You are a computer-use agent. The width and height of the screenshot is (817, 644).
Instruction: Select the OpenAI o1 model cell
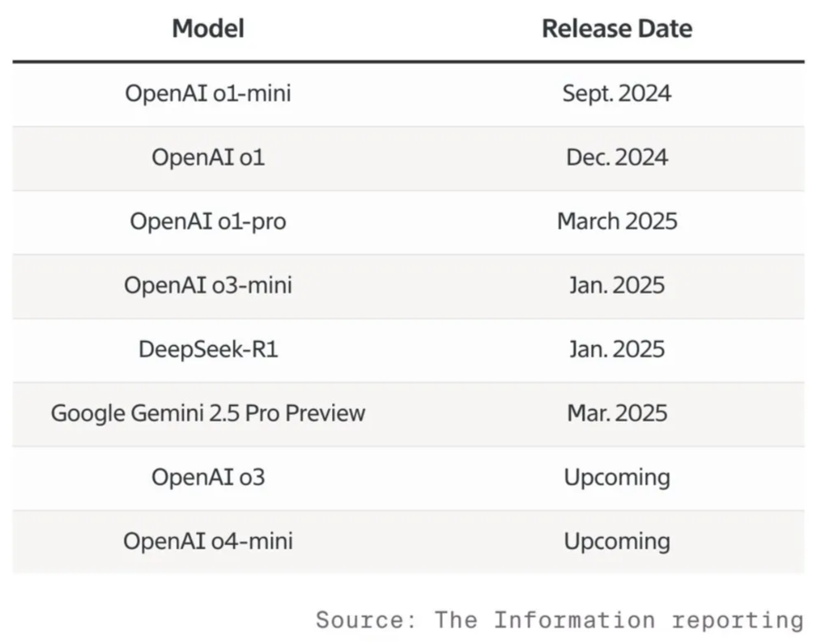coord(208,157)
